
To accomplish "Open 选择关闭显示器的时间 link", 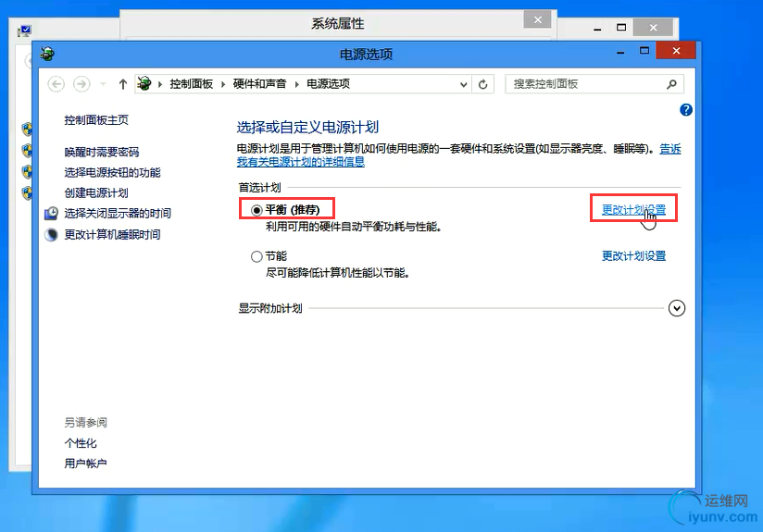I will point(118,214).
